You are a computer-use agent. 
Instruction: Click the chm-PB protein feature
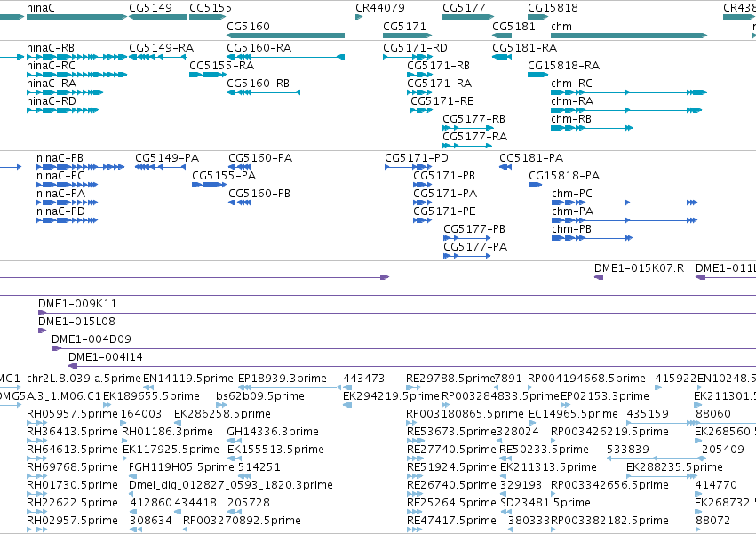pos(592,238)
